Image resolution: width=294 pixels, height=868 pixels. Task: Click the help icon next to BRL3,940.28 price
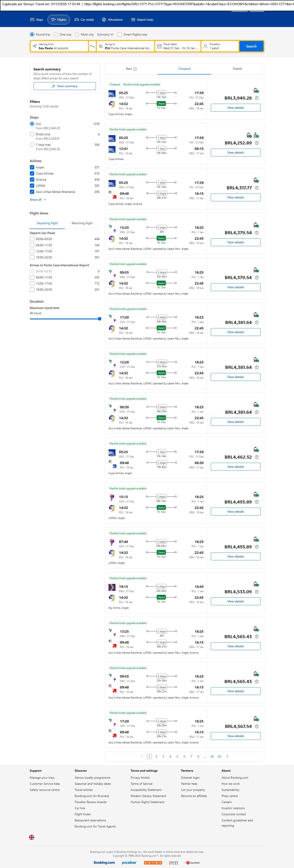(257, 98)
